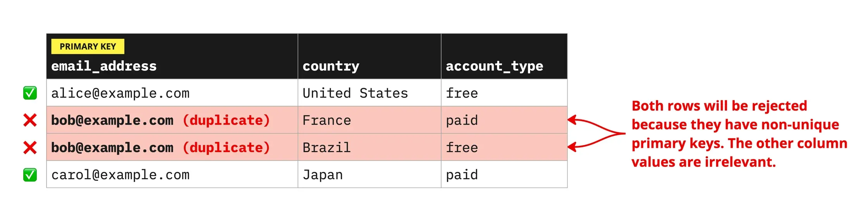Viewport: 868px width, 213px height.
Task: Click the green checkmark beside carol@example.com row
Action: click(30, 175)
